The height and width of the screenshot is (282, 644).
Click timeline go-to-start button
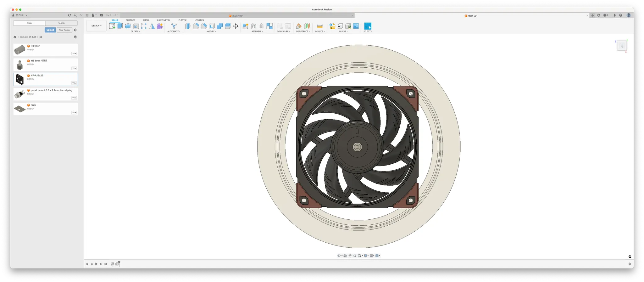[x=87, y=264]
